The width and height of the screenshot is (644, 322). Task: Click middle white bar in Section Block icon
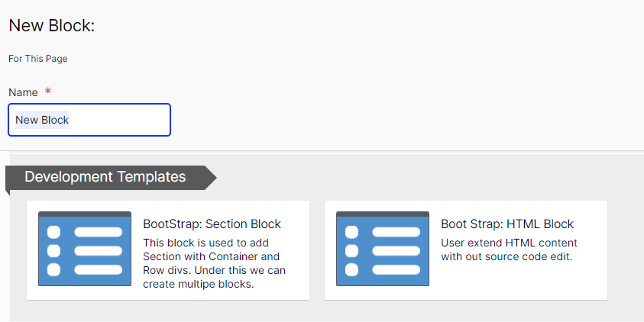(x=98, y=251)
